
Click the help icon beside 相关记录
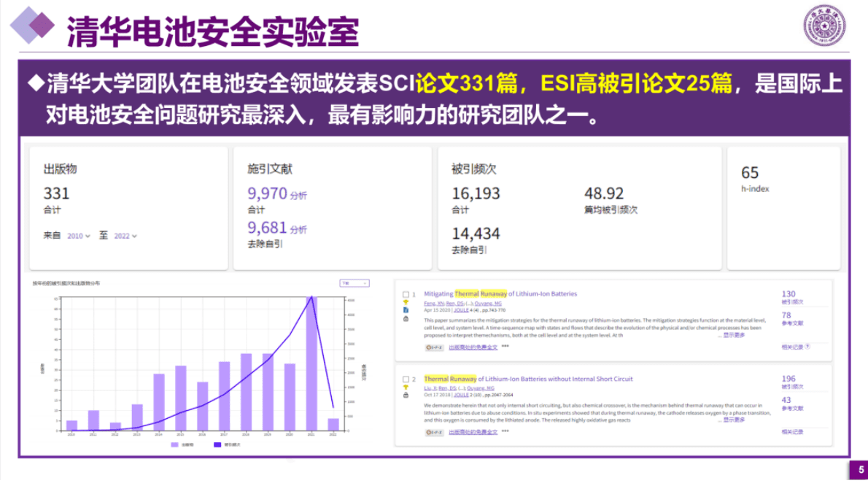(x=807, y=347)
